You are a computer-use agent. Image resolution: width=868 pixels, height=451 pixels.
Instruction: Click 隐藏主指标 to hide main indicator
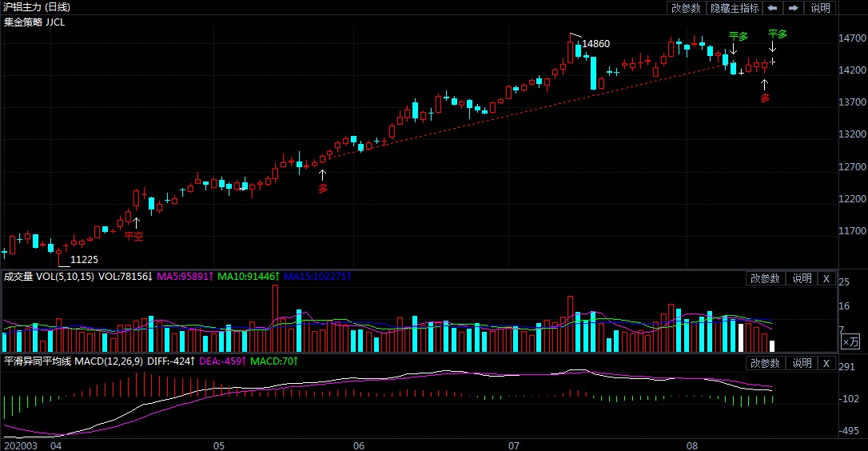[734, 8]
